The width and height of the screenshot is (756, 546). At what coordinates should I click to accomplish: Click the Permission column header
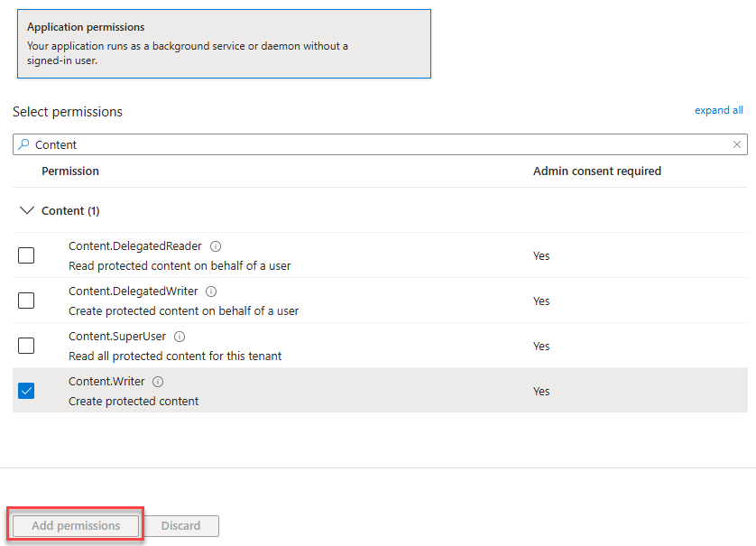(x=70, y=171)
